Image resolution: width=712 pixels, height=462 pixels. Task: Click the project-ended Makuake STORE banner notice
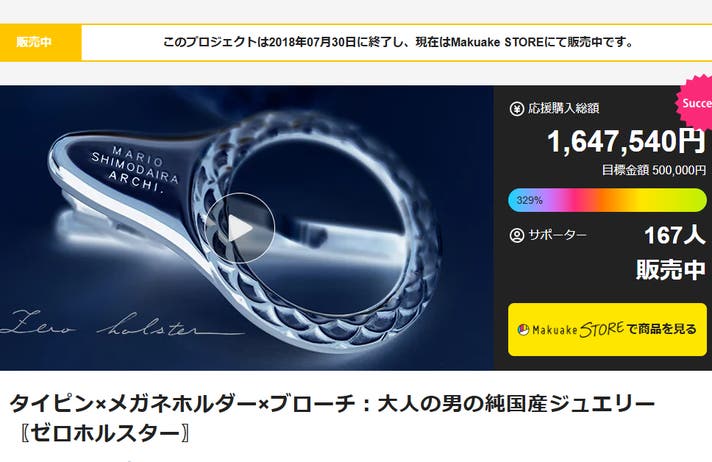pyautogui.click(x=398, y=42)
